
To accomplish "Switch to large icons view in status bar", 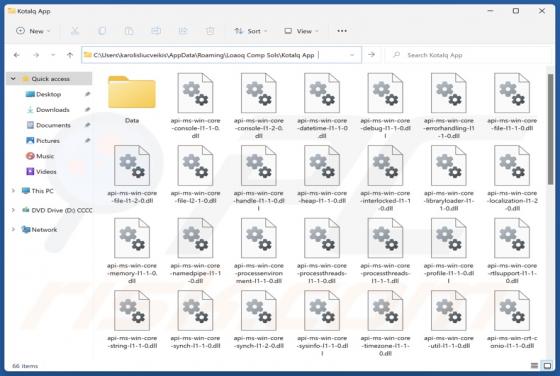I will [547, 366].
